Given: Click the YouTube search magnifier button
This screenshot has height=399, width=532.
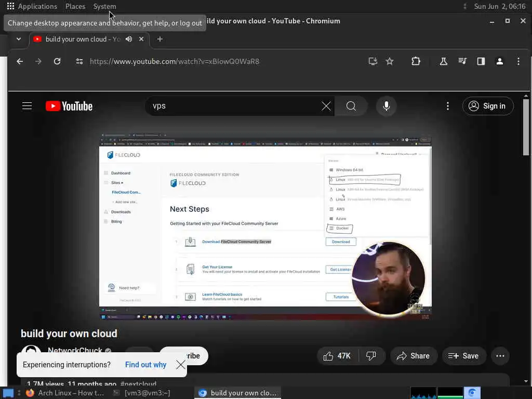Looking at the screenshot, I should (x=351, y=106).
